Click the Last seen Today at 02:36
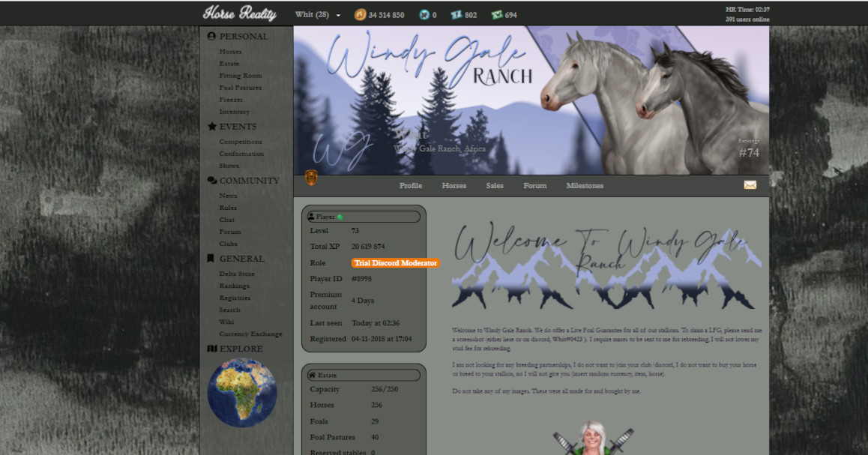Screen dimensions: 868x455 pos(376,323)
